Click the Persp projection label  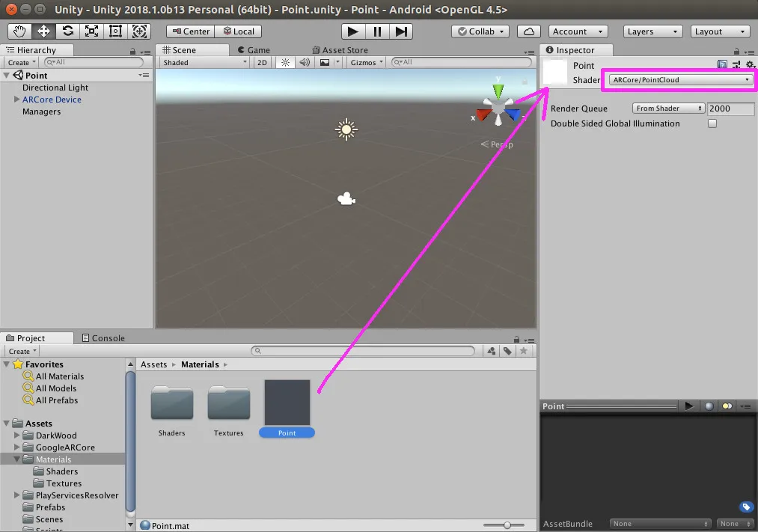(497, 144)
